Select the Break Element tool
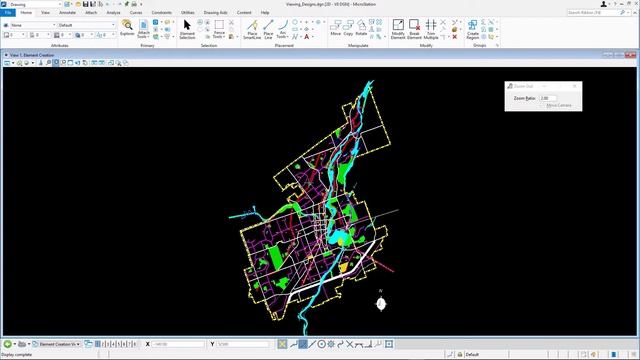 pyautogui.click(x=414, y=29)
